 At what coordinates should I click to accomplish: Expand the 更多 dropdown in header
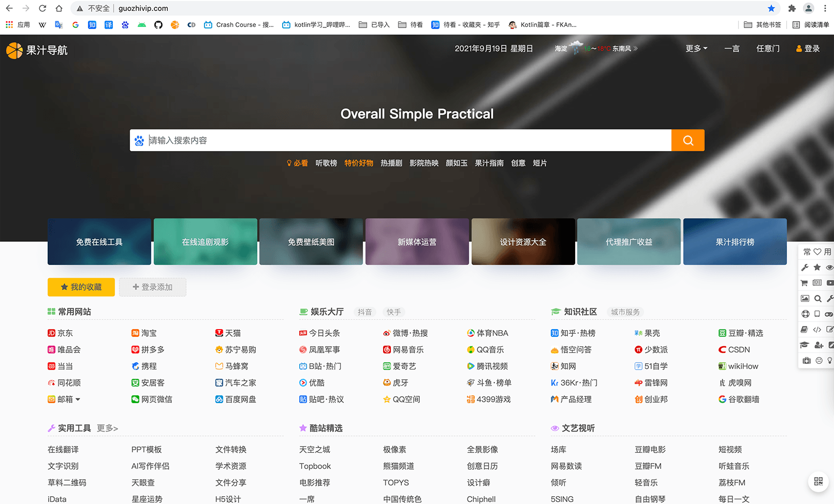pos(696,49)
